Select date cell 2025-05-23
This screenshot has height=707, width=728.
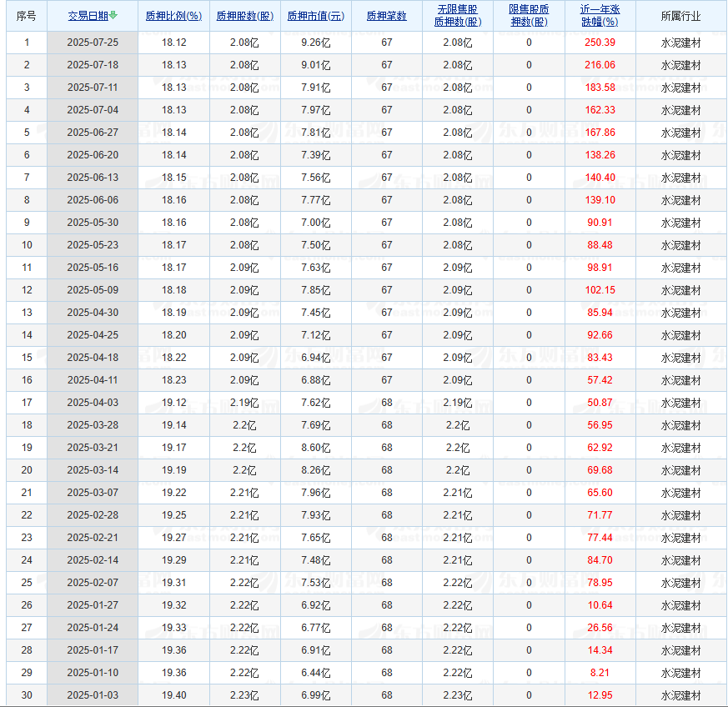tap(93, 245)
